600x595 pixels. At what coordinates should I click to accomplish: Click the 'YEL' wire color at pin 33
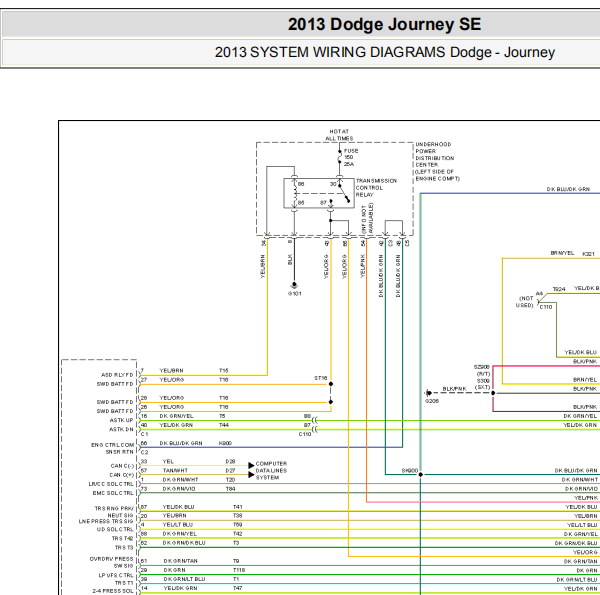[168, 461]
